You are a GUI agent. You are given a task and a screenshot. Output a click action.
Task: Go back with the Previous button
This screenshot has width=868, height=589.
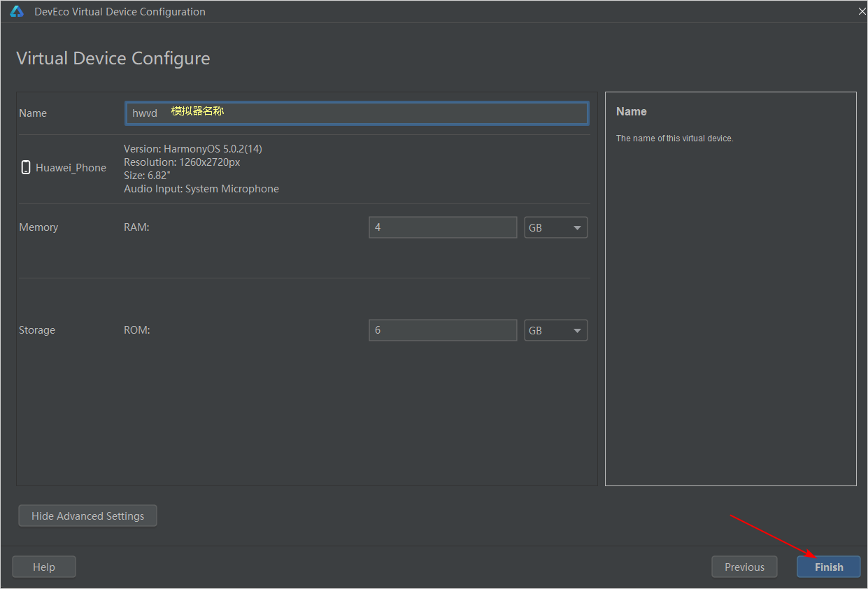(744, 567)
